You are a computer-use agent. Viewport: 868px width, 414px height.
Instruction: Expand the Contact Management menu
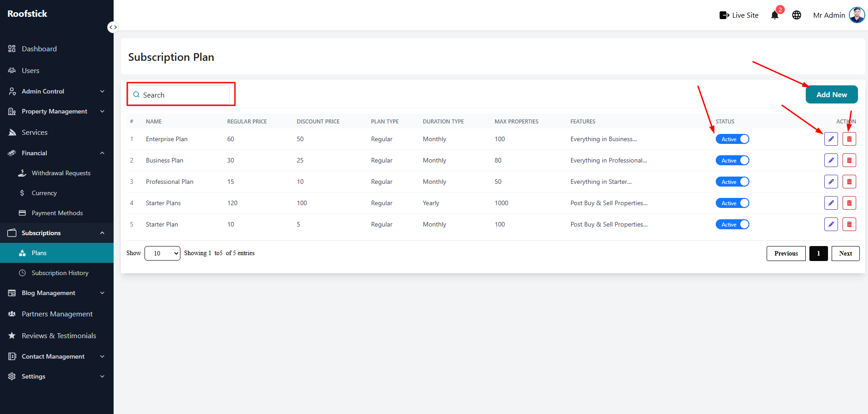click(x=57, y=356)
